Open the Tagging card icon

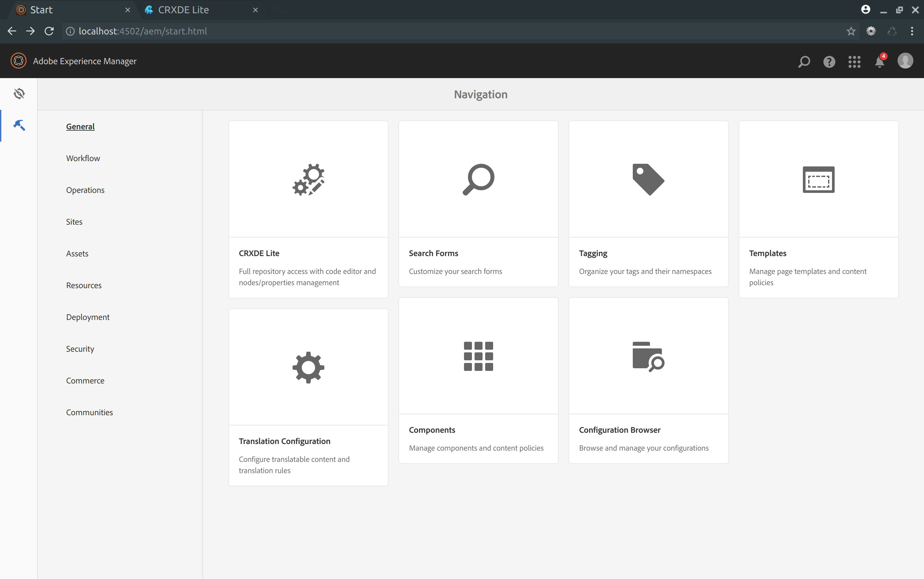tap(648, 180)
